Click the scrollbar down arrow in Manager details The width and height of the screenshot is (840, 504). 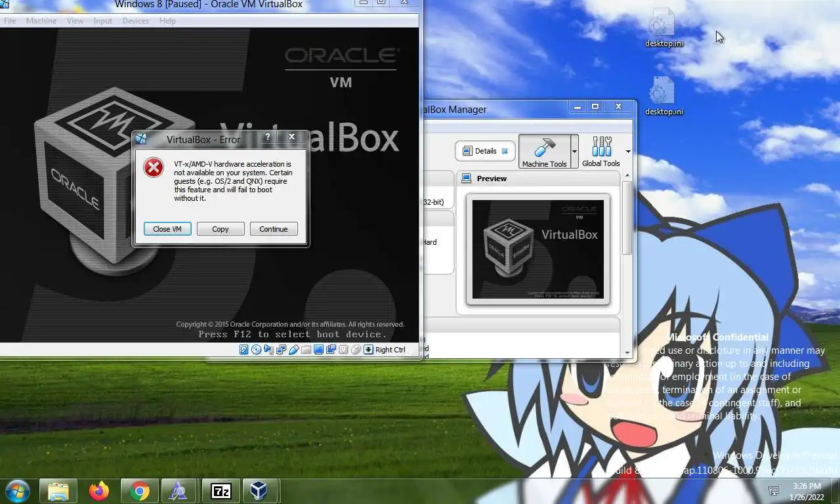tap(627, 353)
